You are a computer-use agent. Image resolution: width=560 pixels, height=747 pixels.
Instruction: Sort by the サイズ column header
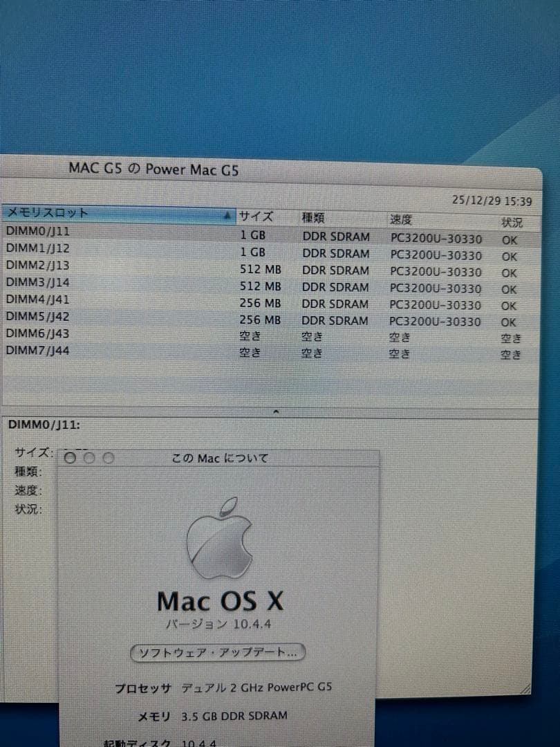click(256, 216)
